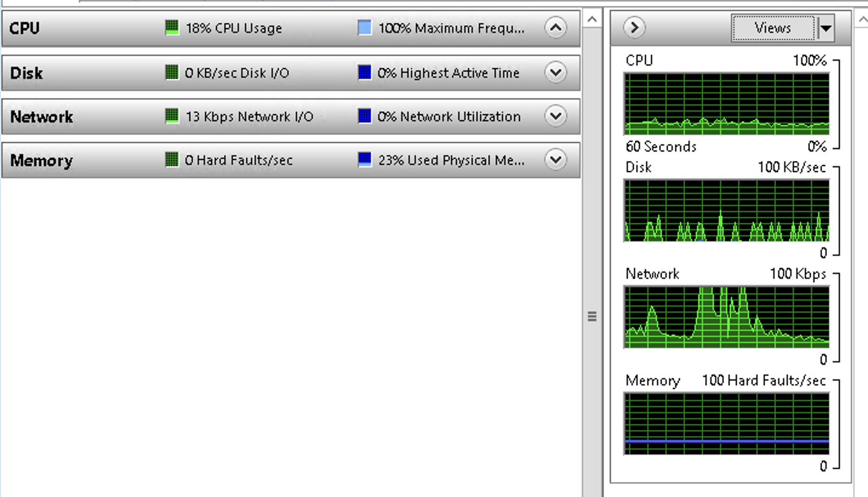
Task: Click the blue Maximum Frequency indicator icon
Action: tap(364, 28)
